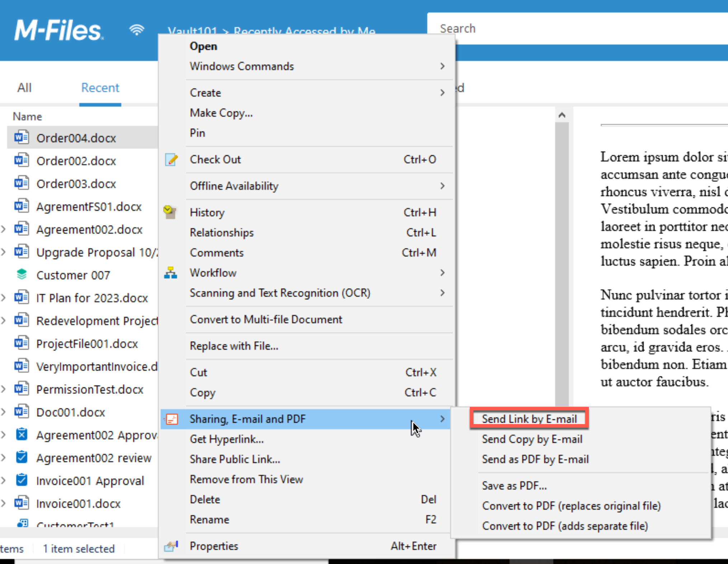Viewport: 728px width, 564px height.
Task: Click the rejected assignment icon beside Agreement002 Approval
Action: tap(22, 435)
